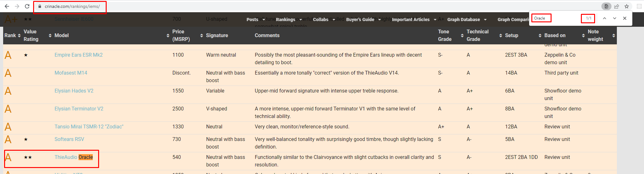Viewport: 644px width, 174px height.
Task: Sort table by Rank column
Action: 12,35
